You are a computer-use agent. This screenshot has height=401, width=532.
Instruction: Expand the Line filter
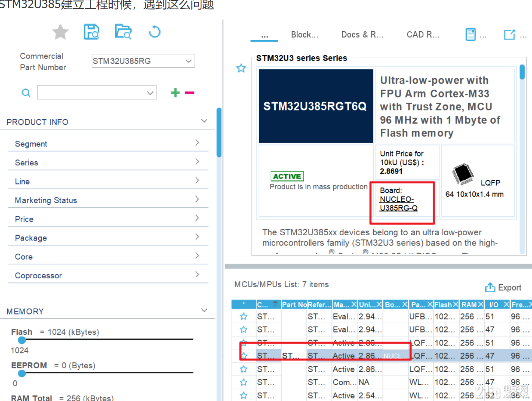click(x=197, y=180)
